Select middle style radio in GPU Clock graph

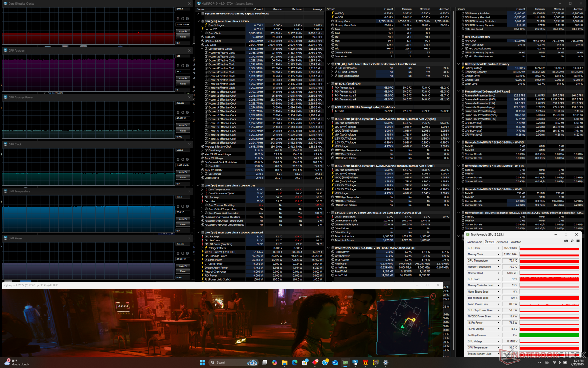coord(183,159)
